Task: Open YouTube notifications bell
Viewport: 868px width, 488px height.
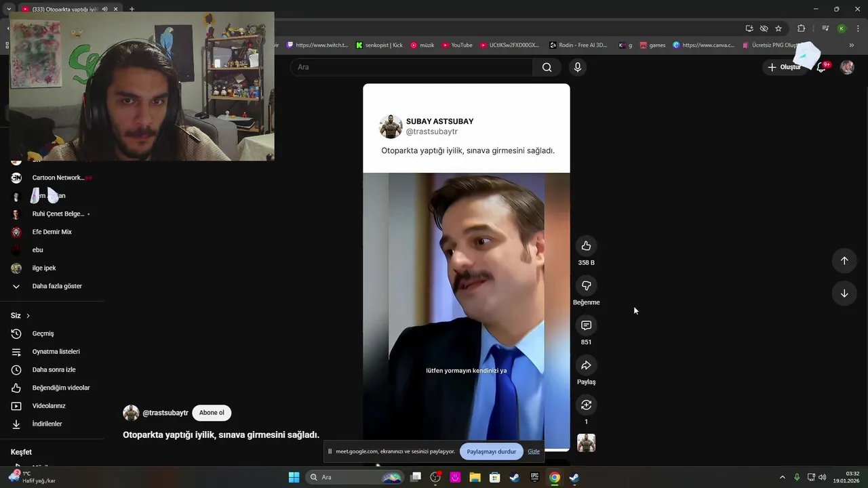Action: coord(821,67)
